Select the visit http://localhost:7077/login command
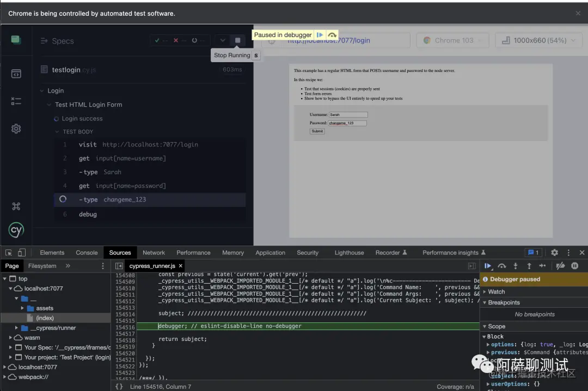This screenshot has height=391, width=588. 150,144
